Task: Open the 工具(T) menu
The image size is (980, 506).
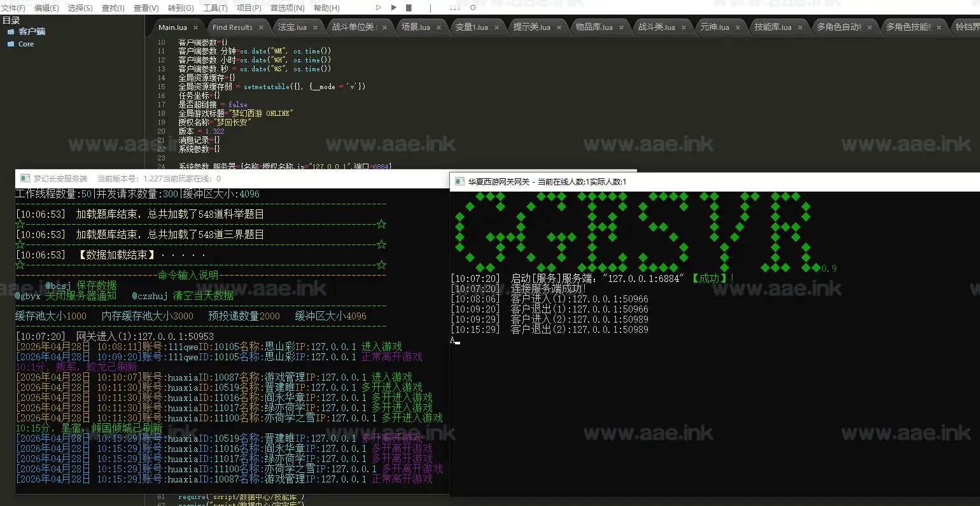Action: [215, 8]
